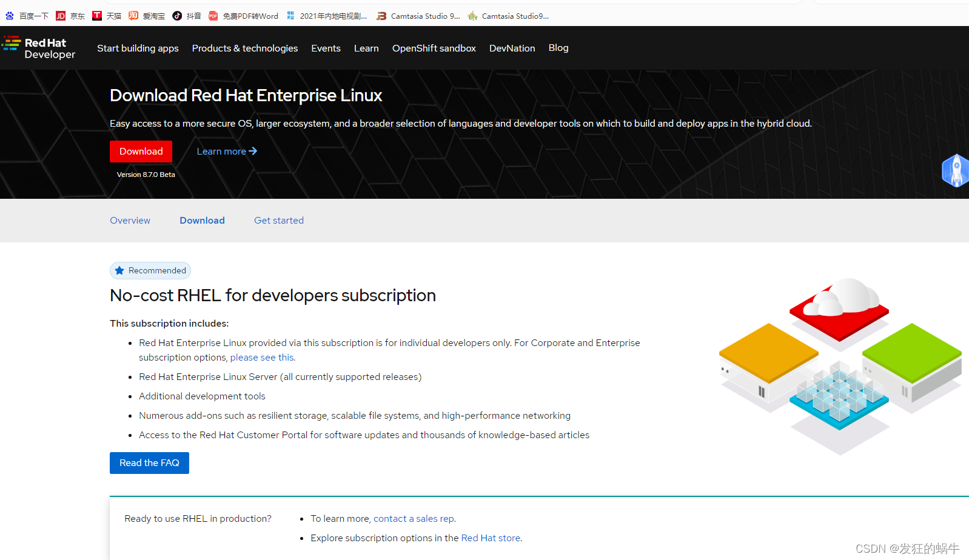Click 'No-cost RHEL for developers subscription' heading
The image size is (969, 560).
click(273, 295)
